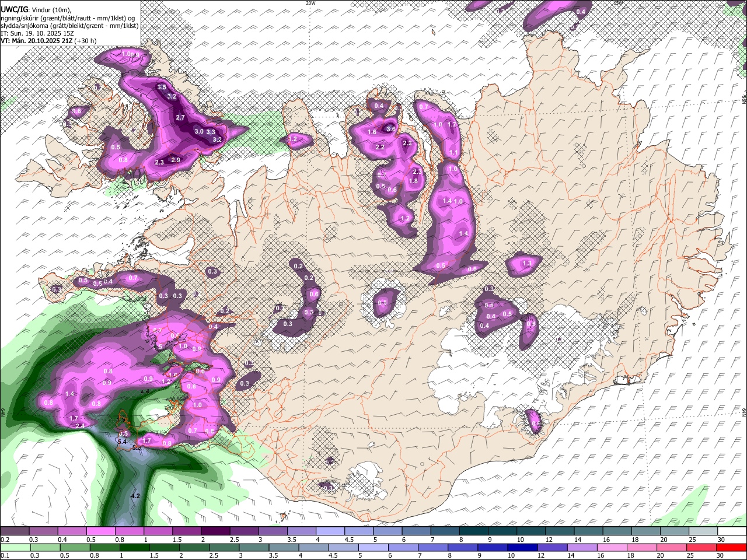
Task: Click the '0.2' label under the upper legend
Action: pyautogui.click(x=5, y=540)
